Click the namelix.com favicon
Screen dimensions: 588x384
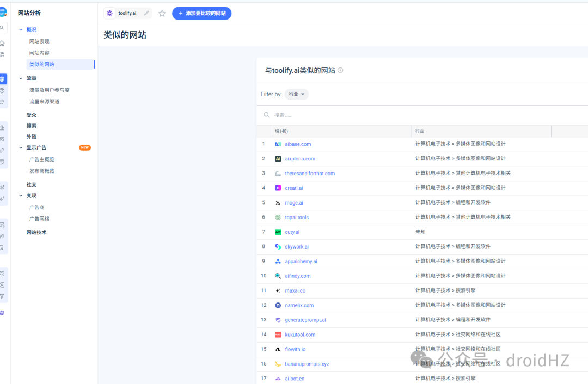(x=278, y=305)
